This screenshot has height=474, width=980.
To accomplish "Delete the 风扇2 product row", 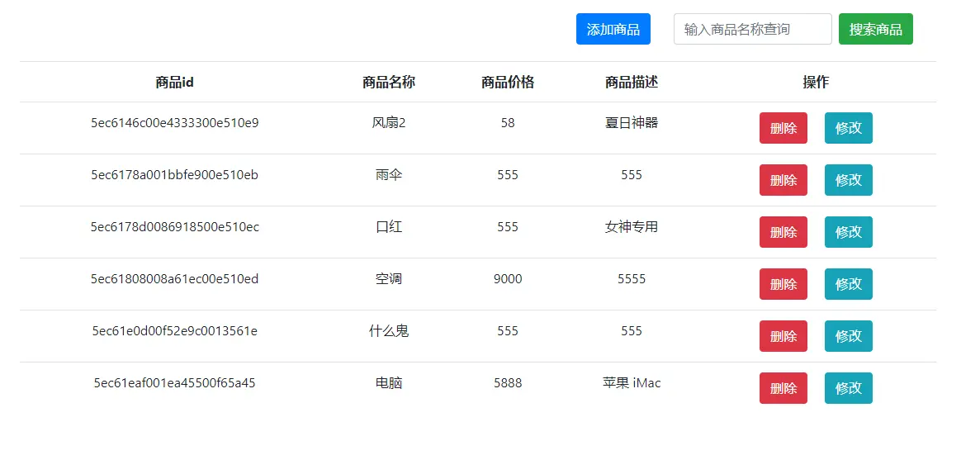I will (784, 128).
